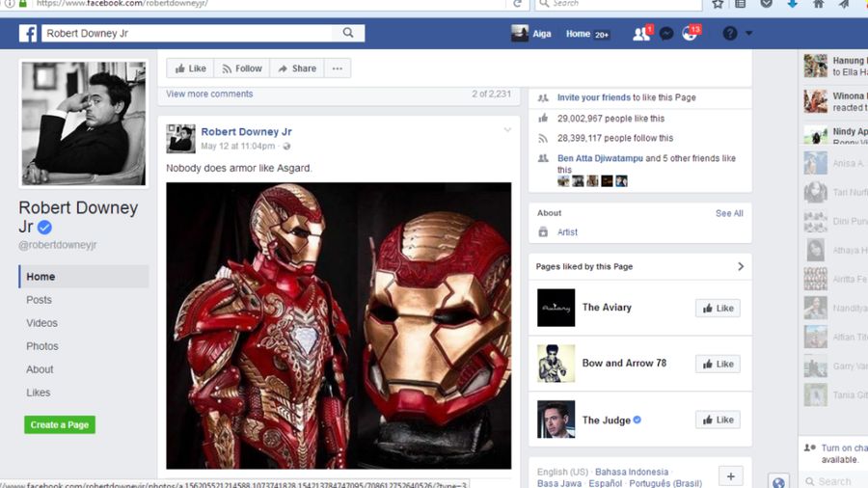Open post options chevron on Robert Downey Jr post
Screen dimensions: 868x488
(507, 130)
